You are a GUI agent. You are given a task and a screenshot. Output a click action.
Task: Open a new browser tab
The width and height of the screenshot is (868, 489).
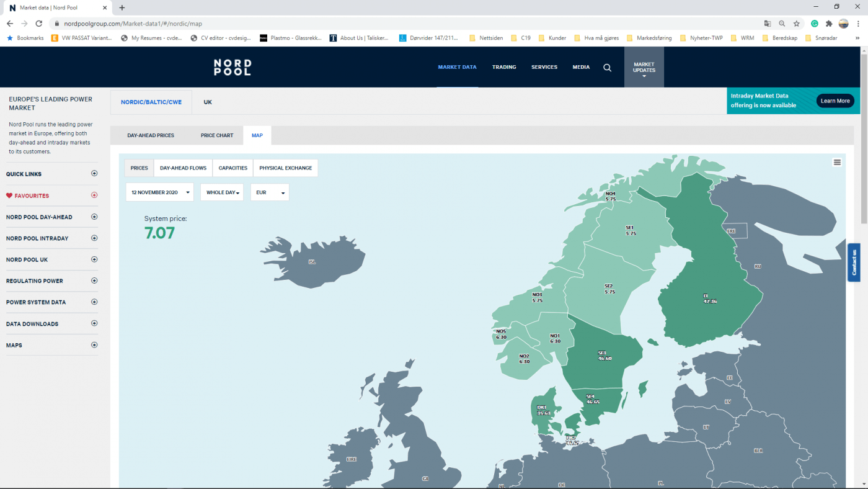click(x=122, y=8)
